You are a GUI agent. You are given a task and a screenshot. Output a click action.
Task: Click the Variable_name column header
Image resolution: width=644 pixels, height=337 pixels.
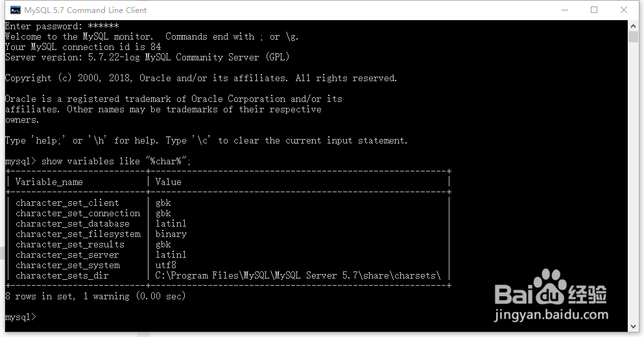(49, 182)
